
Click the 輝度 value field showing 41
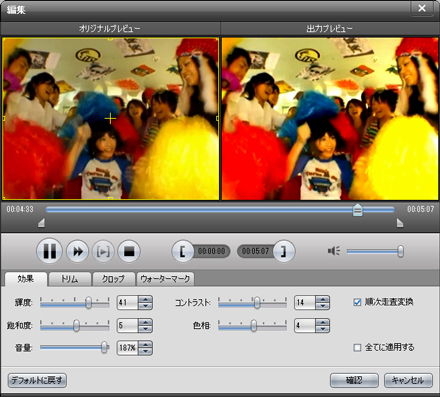coord(127,302)
